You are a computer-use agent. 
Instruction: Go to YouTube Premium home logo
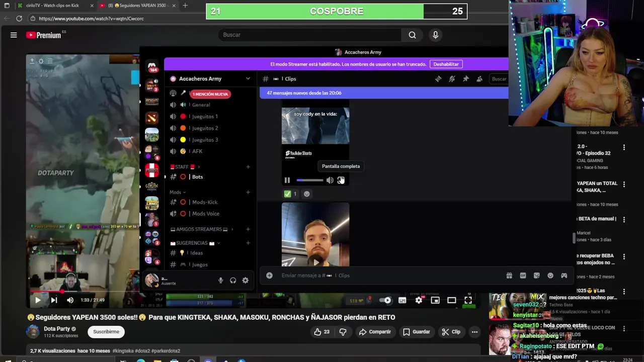click(x=44, y=35)
